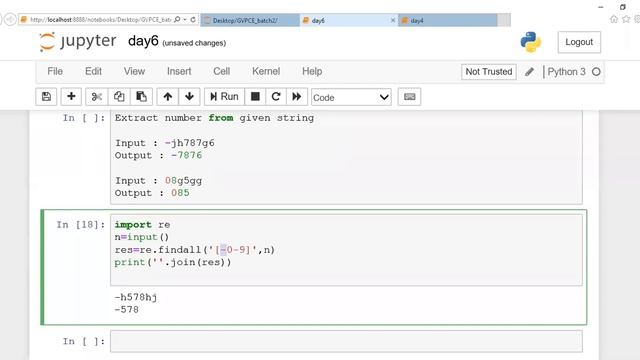Viewport: 640px width, 360px height.
Task: Move selected cell down arrow
Action: [189, 97]
